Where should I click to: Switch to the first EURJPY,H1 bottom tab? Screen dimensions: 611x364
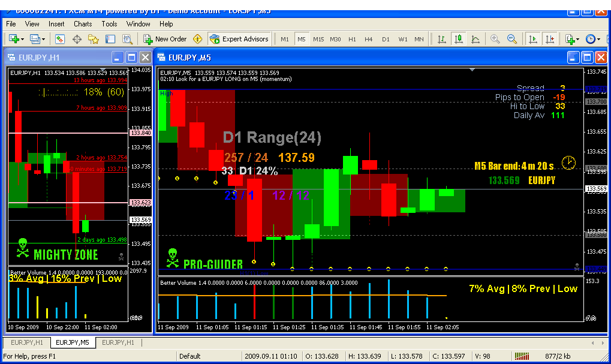tap(27, 342)
